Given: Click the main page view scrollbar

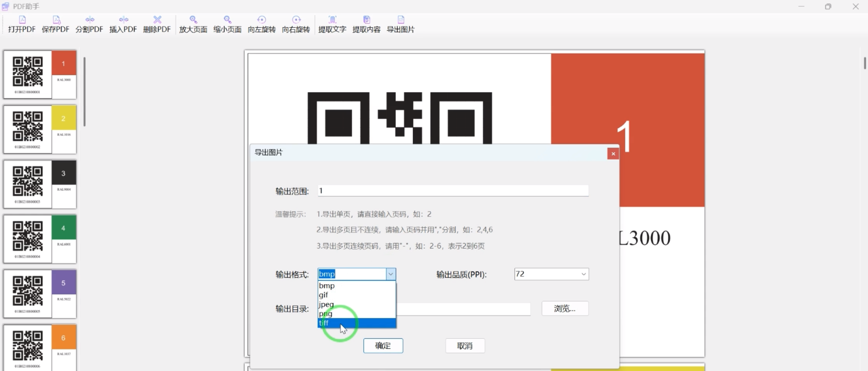Looking at the screenshot, I should [865, 63].
